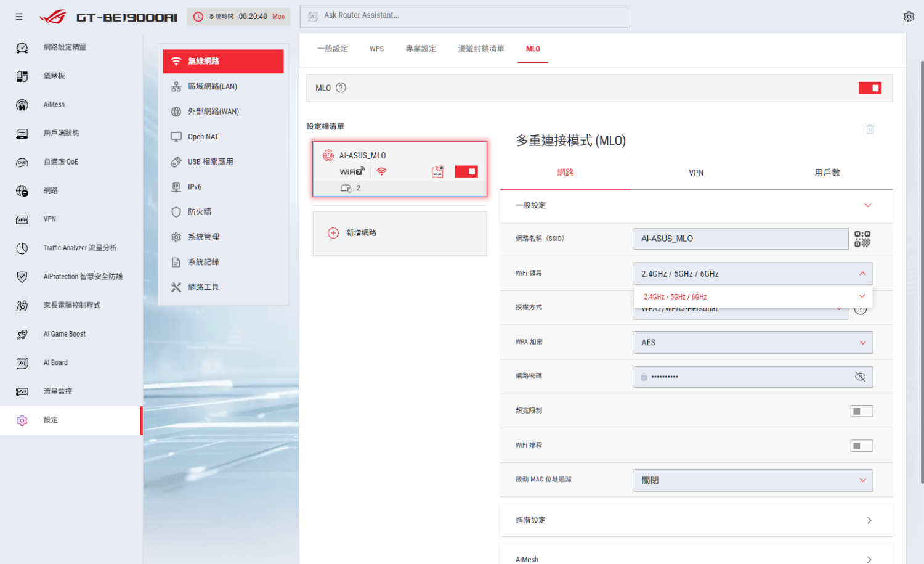This screenshot has height=564, width=924.
Task: Click the page vertical scrollbar
Action: (x=922, y=271)
